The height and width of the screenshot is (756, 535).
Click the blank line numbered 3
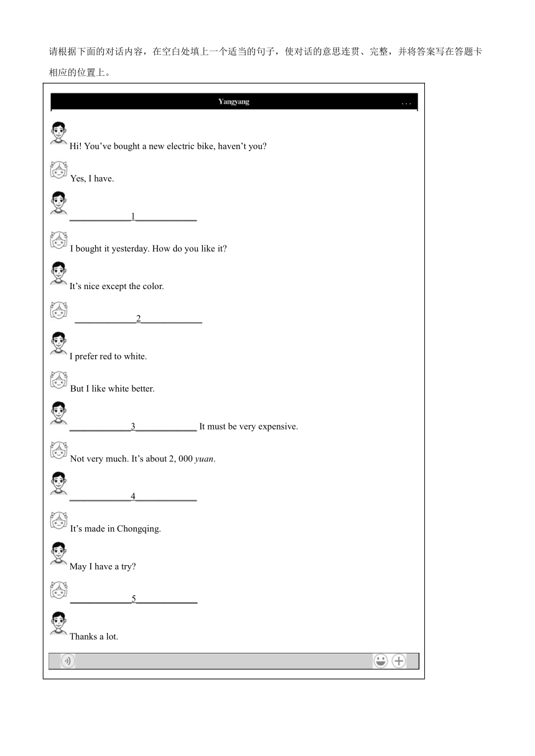point(133,426)
